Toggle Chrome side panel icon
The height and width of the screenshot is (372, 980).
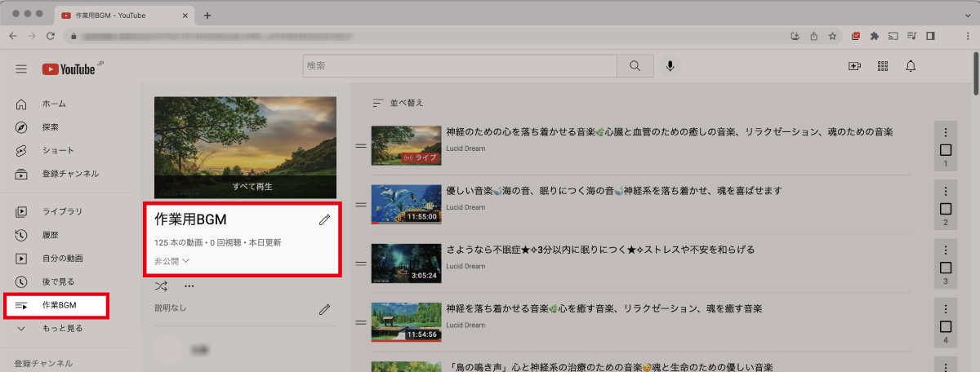coord(930,36)
